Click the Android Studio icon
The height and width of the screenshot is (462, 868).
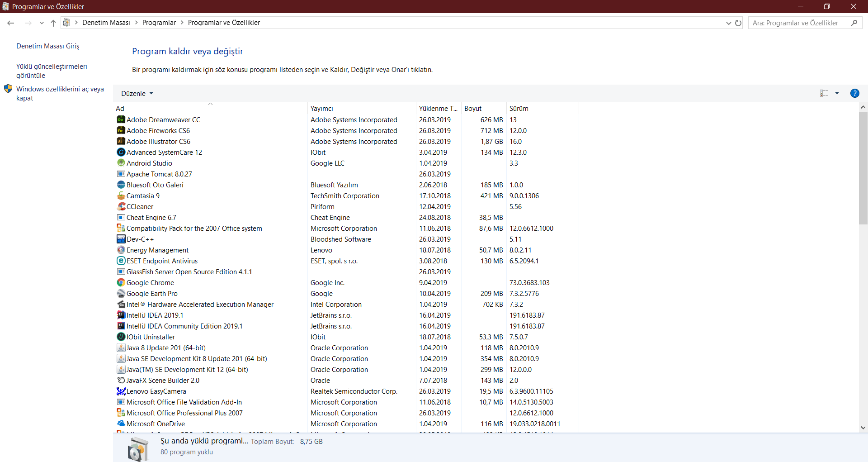click(x=121, y=163)
